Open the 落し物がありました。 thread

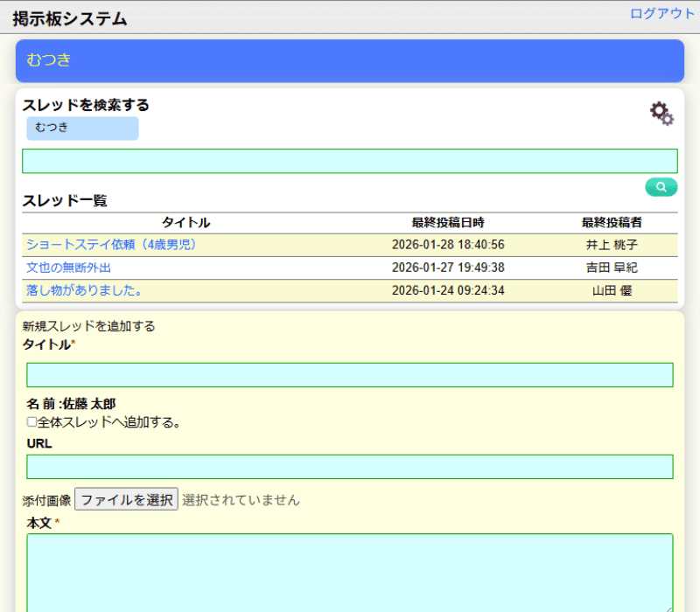[x=84, y=290]
